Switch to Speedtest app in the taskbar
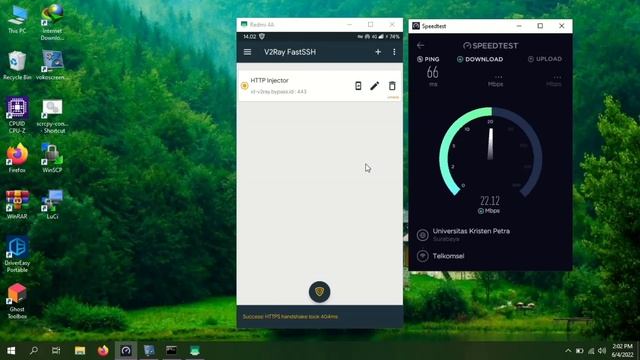 pyautogui.click(x=126, y=351)
